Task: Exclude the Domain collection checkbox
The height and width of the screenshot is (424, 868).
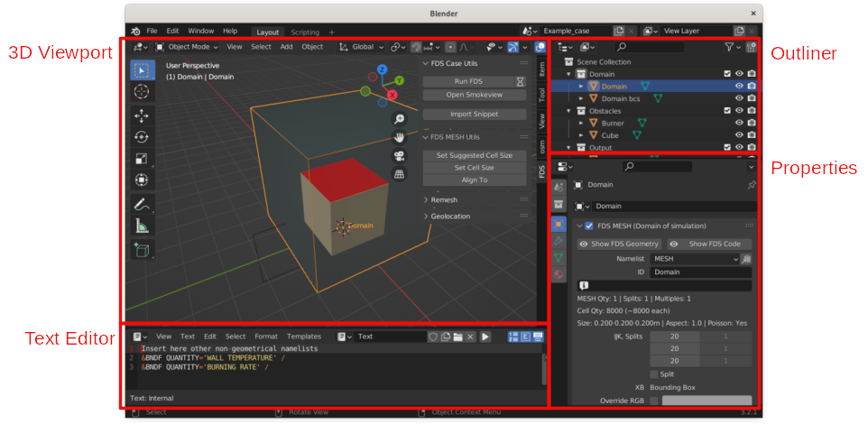Action: [727, 74]
